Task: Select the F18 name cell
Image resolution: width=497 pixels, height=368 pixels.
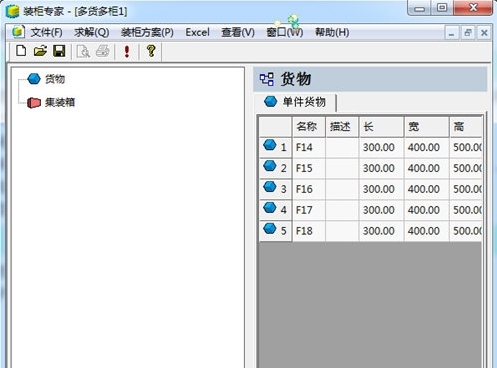Action: [309, 231]
